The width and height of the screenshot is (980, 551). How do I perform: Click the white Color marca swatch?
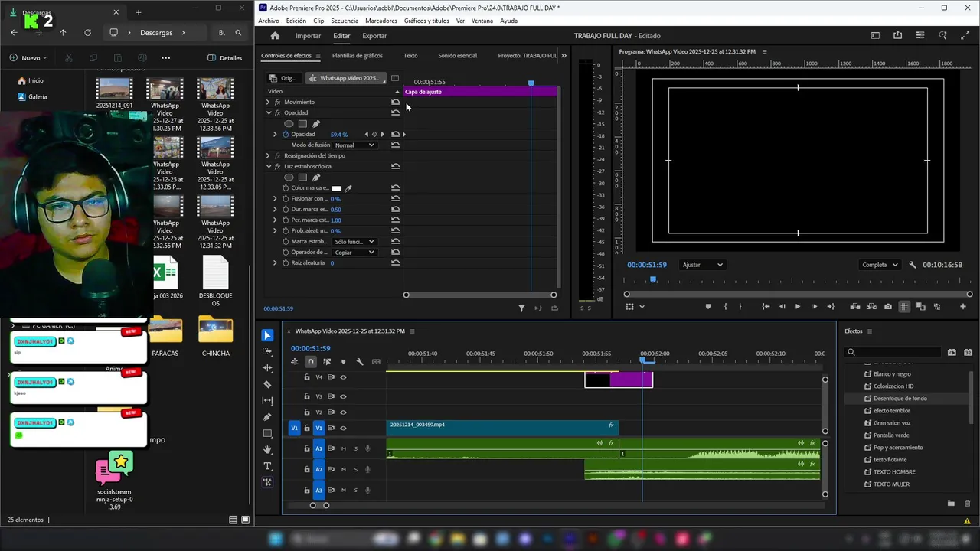coord(336,188)
